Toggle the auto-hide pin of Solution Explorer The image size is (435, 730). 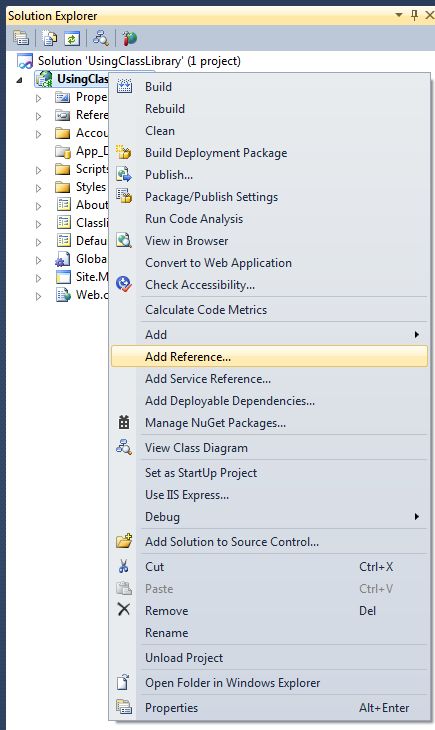point(414,15)
